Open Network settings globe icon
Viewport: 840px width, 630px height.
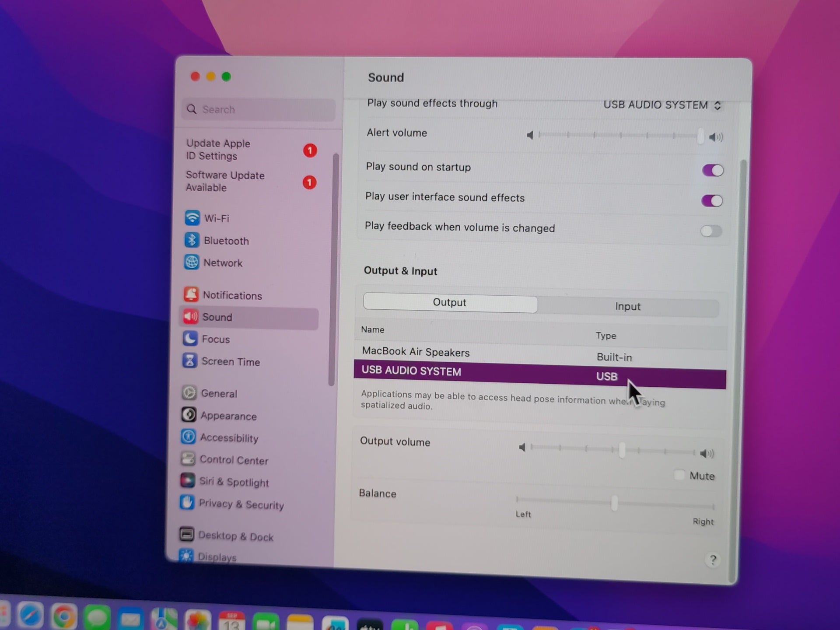pyautogui.click(x=192, y=262)
